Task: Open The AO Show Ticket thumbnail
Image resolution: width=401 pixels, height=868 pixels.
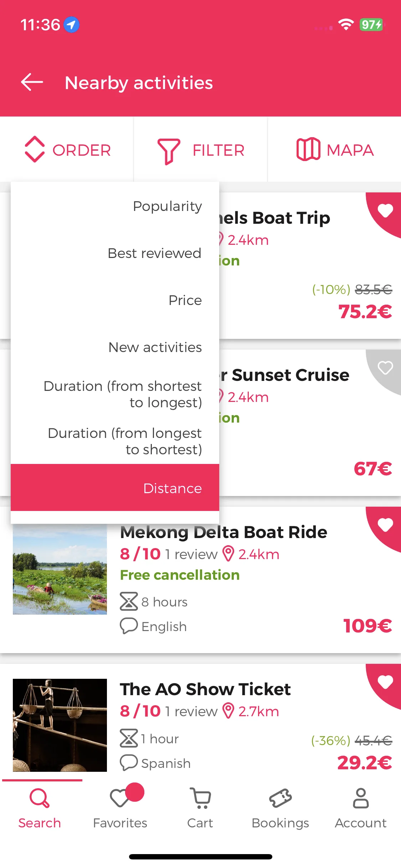Action: point(60,725)
